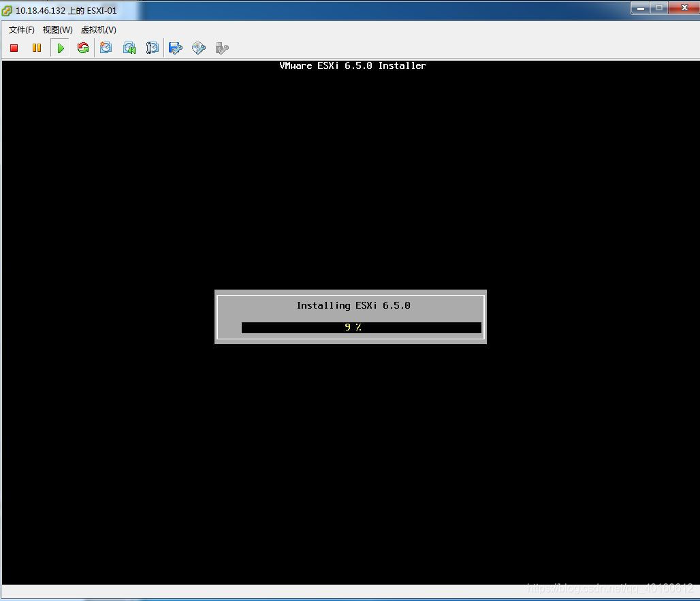This screenshot has width=700, height=601.
Task: Minimize the ESXI-01 console window
Action: point(640,8)
